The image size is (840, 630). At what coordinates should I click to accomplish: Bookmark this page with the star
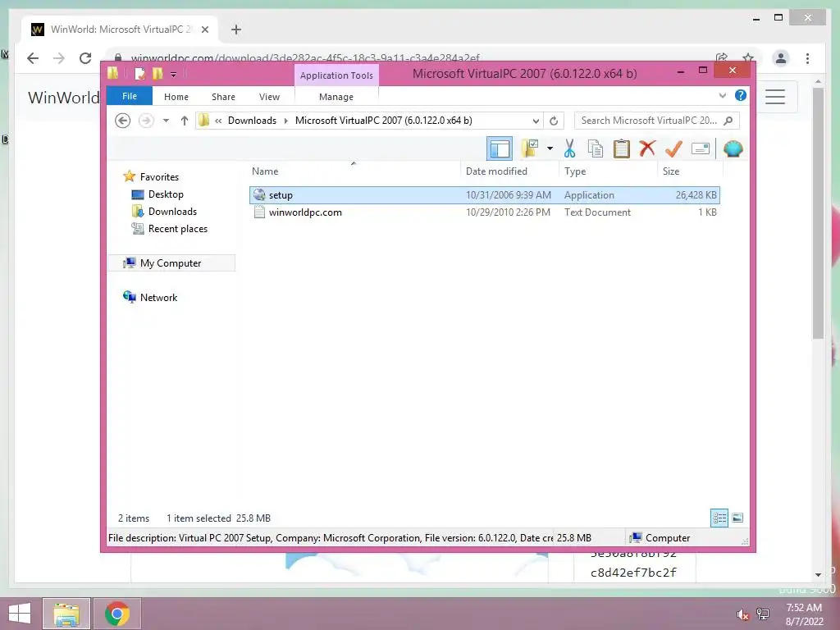tap(748, 57)
